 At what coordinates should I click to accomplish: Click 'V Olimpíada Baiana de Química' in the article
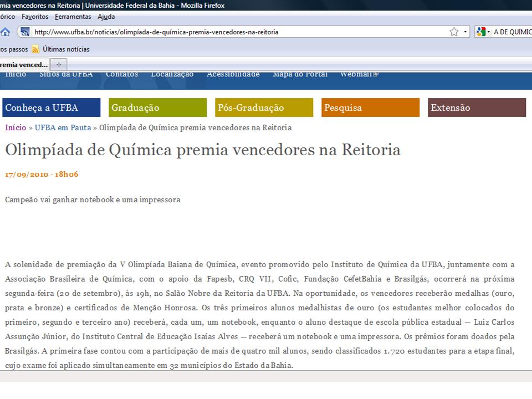pyautogui.click(x=178, y=265)
